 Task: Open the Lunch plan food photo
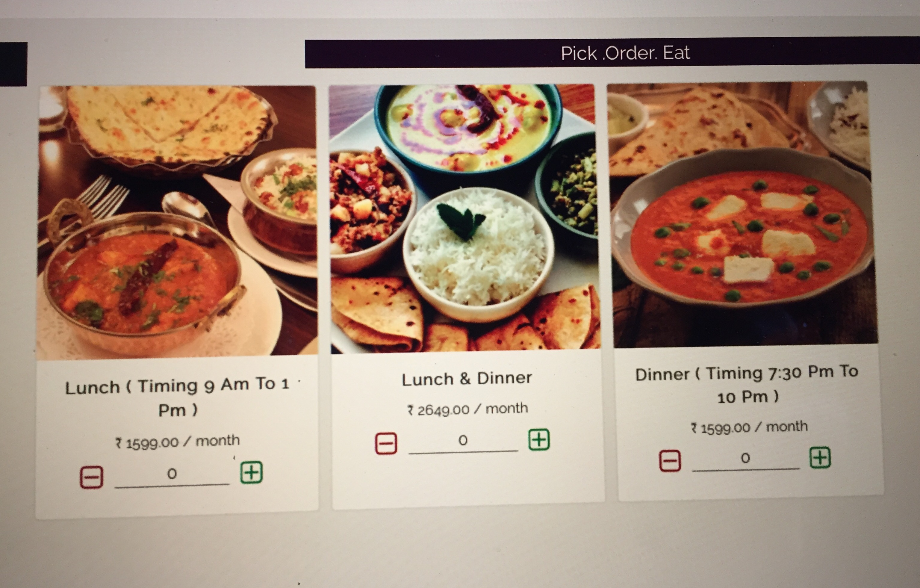pyautogui.click(x=177, y=222)
